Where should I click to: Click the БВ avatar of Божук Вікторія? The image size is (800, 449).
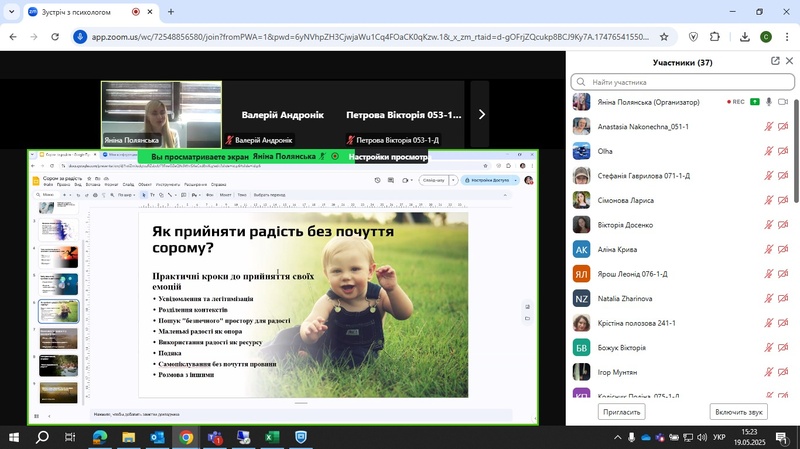pyautogui.click(x=581, y=347)
